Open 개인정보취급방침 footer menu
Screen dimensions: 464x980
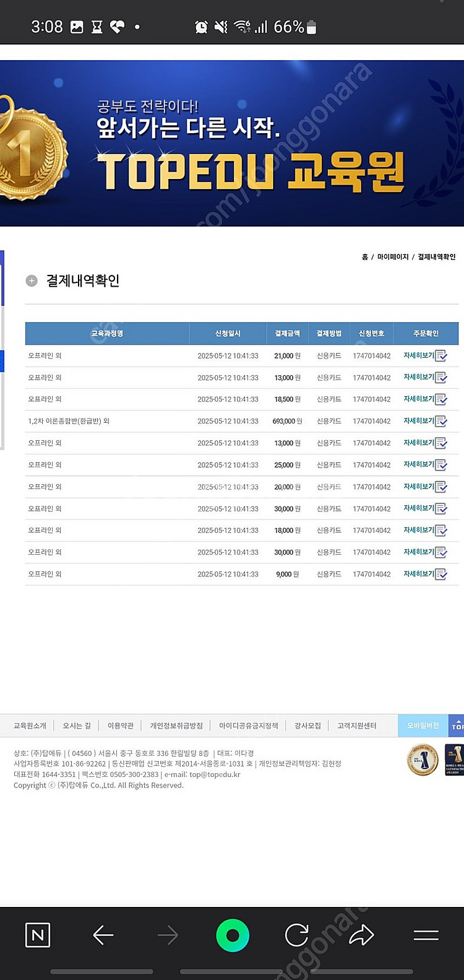pyautogui.click(x=176, y=726)
